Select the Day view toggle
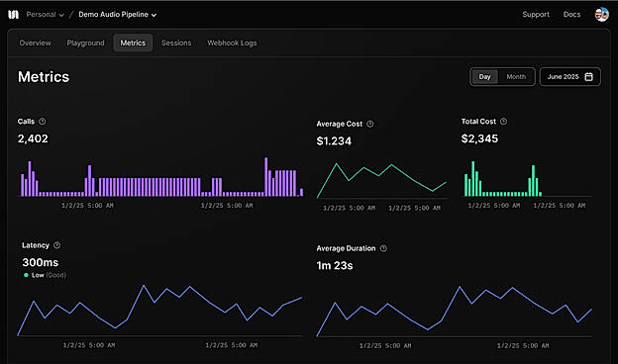618x364 pixels. [x=484, y=77]
